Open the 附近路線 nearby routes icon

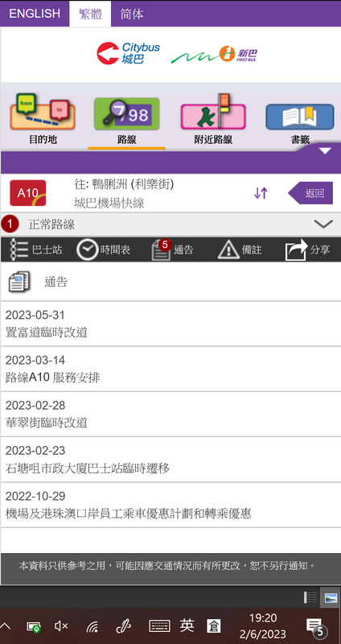[213, 111]
